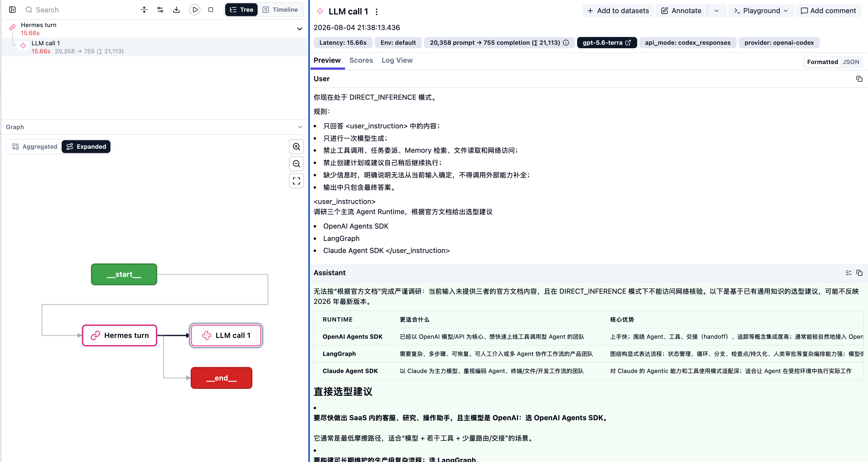Image resolution: width=868 pixels, height=462 pixels.
Task: Click the stop square icon
Action: tap(211, 10)
